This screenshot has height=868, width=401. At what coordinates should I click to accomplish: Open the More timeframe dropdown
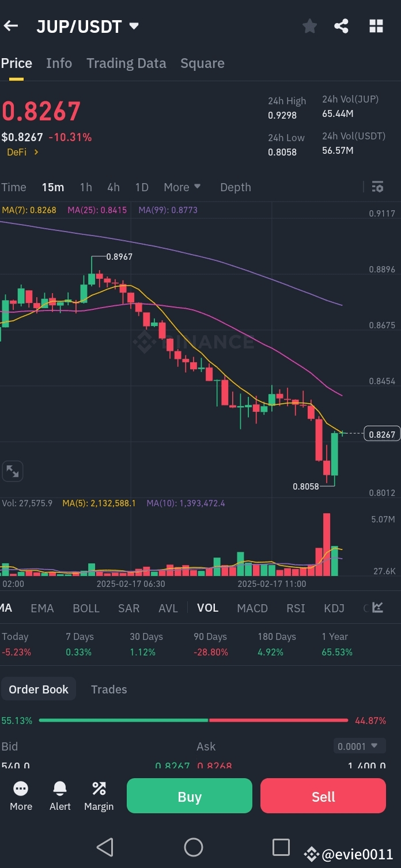(x=182, y=187)
